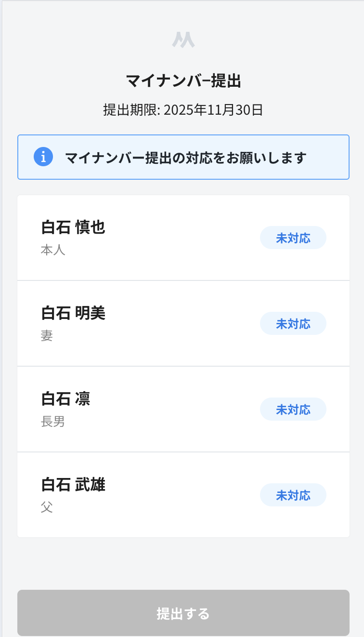
Task: Click the 本人 relation label
Action: click(x=53, y=251)
